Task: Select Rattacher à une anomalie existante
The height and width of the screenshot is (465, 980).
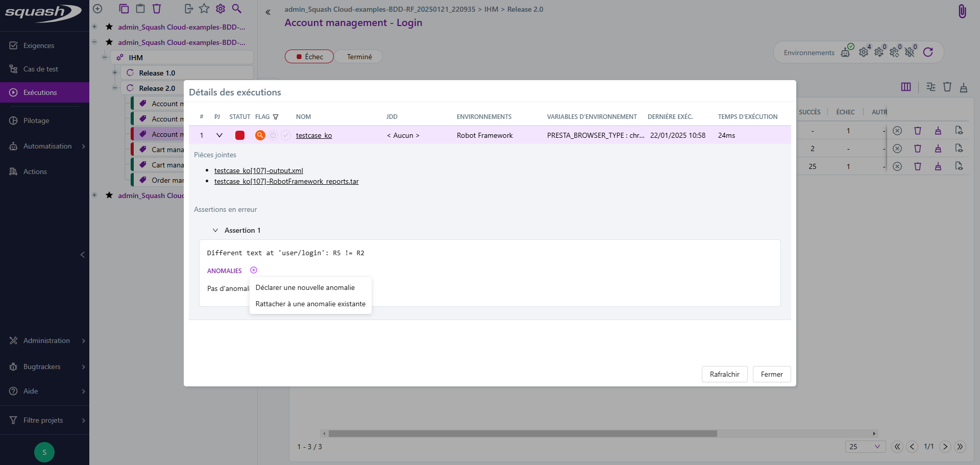Action: (310, 304)
